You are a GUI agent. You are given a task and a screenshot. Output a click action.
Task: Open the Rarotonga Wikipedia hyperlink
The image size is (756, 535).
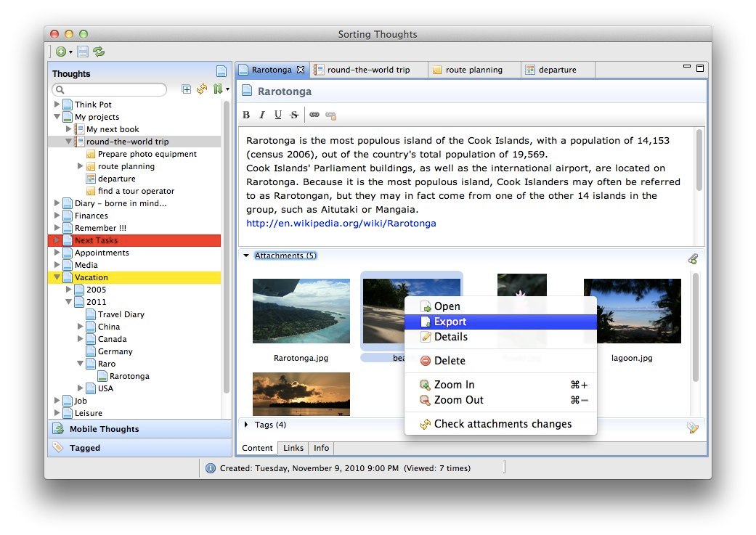click(341, 223)
